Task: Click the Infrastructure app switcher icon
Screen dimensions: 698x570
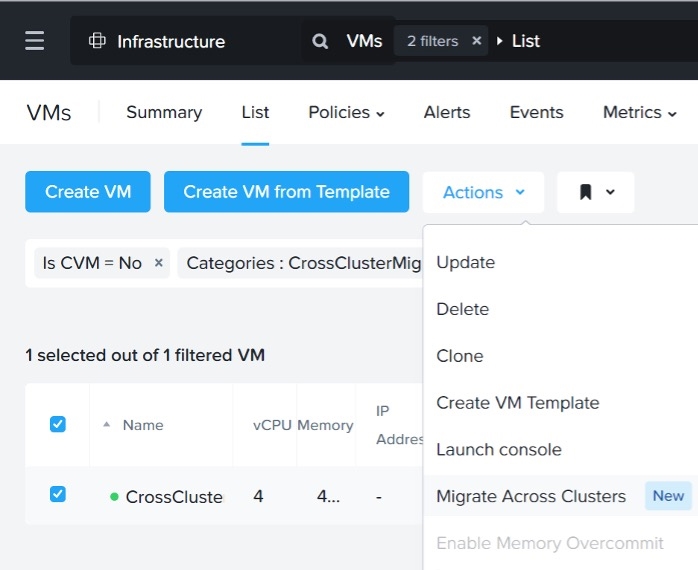Action: 97,41
